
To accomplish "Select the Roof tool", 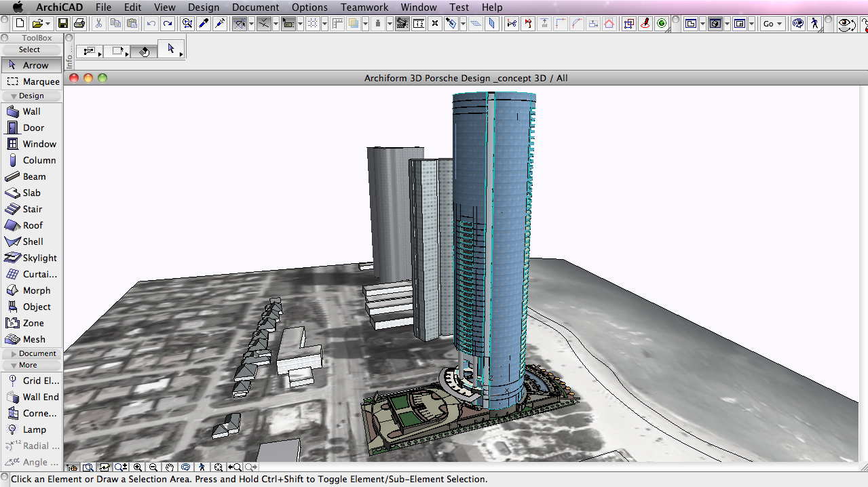I will tap(33, 225).
